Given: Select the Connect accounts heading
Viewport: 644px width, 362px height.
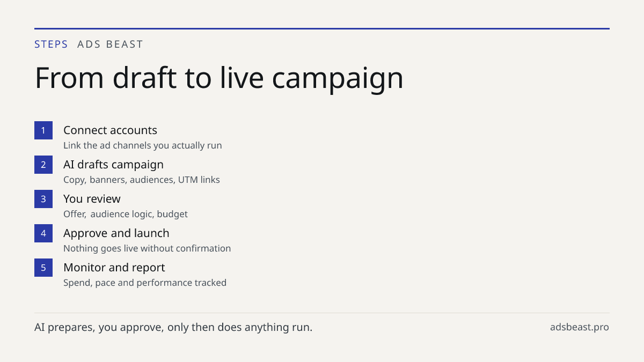Looking at the screenshot, I should click(x=110, y=130).
